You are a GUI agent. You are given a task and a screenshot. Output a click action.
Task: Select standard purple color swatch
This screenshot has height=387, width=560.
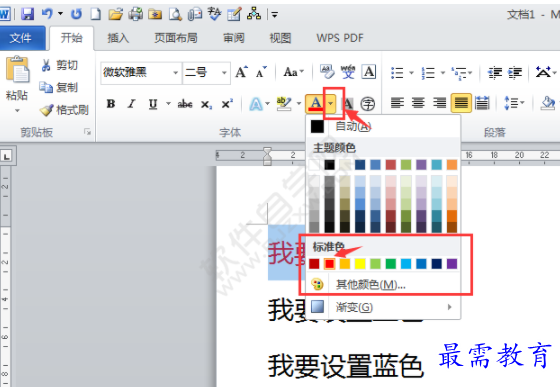[x=452, y=264]
